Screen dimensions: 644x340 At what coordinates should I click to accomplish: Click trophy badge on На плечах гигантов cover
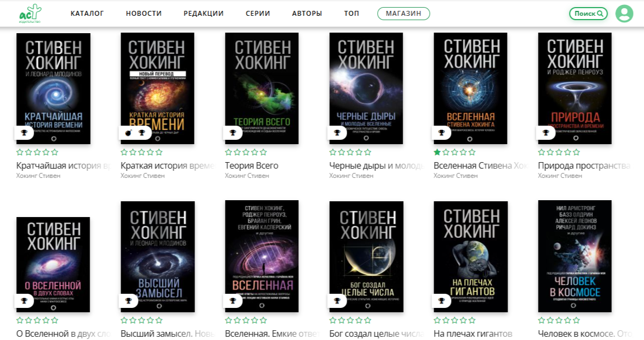441,301
